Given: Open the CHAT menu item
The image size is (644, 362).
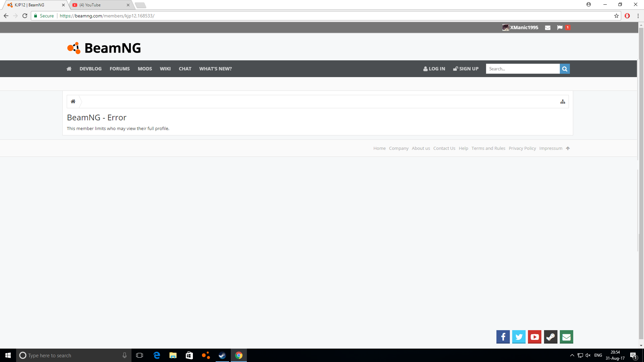Looking at the screenshot, I should (x=185, y=69).
